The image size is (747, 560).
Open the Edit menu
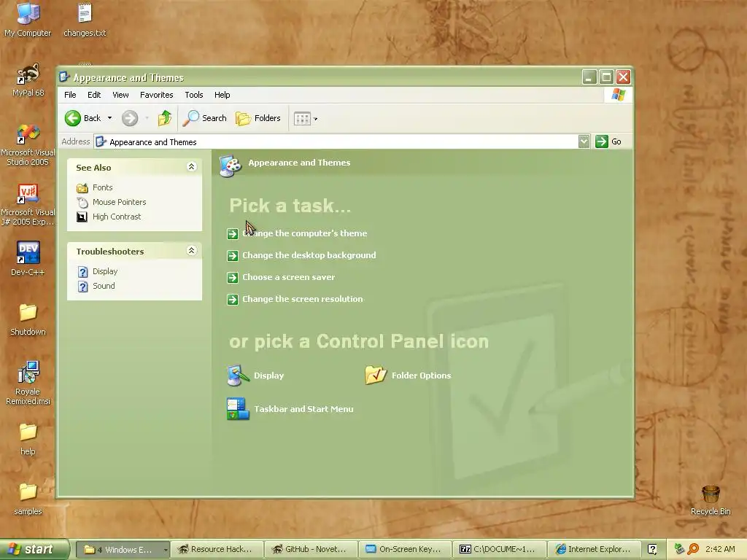click(94, 95)
